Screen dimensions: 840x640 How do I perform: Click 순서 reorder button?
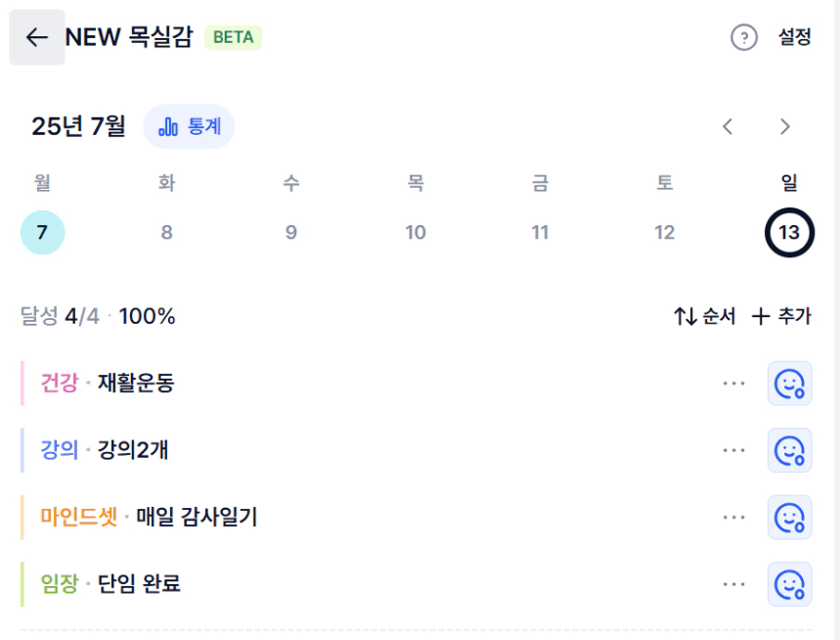click(705, 316)
